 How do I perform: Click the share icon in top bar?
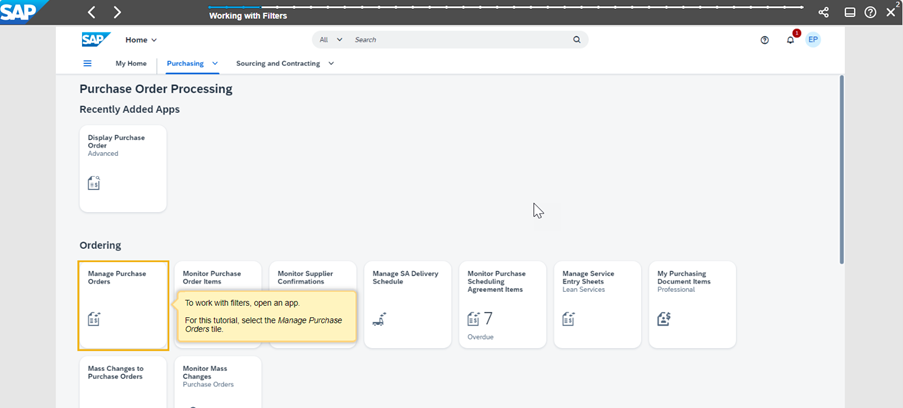pyautogui.click(x=824, y=12)
